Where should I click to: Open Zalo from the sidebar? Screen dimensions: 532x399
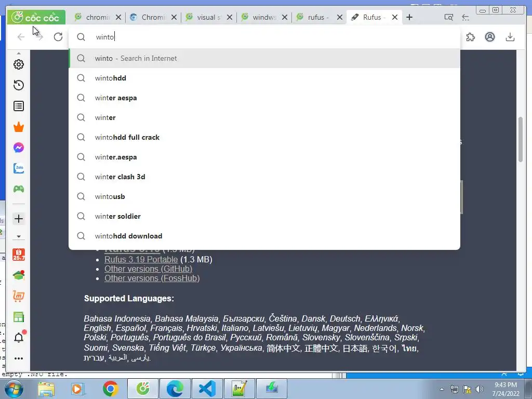19,168
